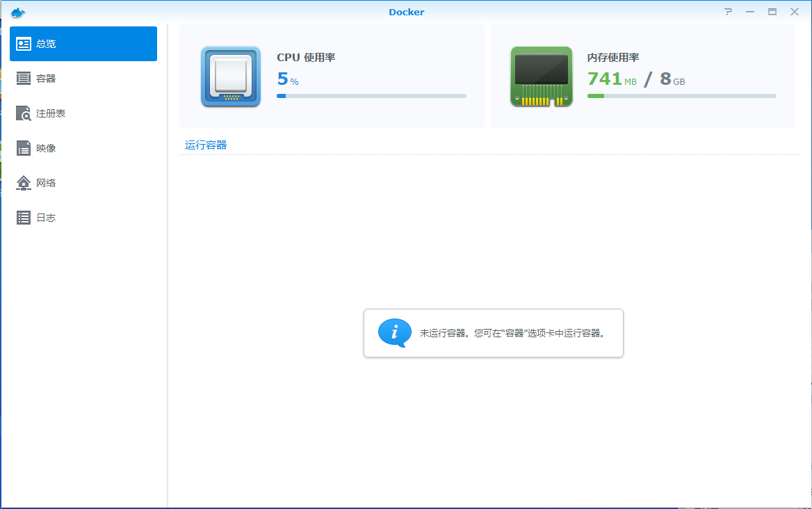The image size is (812, 509).
Task: Click the Docker window title text
Action: 406,12
